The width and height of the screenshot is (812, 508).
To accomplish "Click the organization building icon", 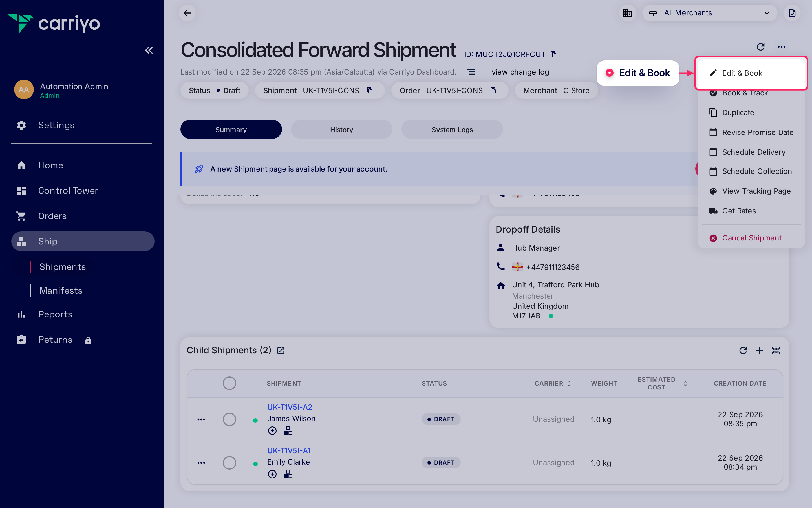I will pos(627,13).
